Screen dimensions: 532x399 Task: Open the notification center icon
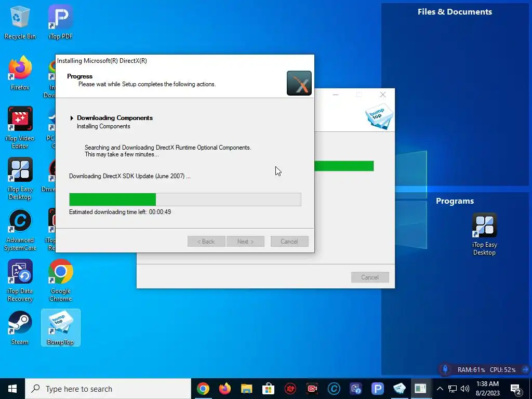point(516,389)
